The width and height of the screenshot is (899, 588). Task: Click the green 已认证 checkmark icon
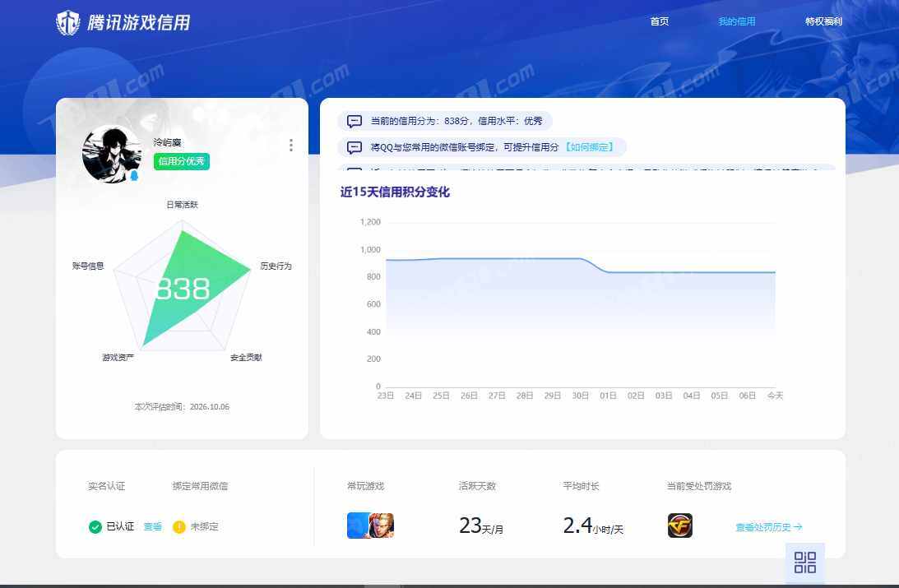[x=95, y=526]
